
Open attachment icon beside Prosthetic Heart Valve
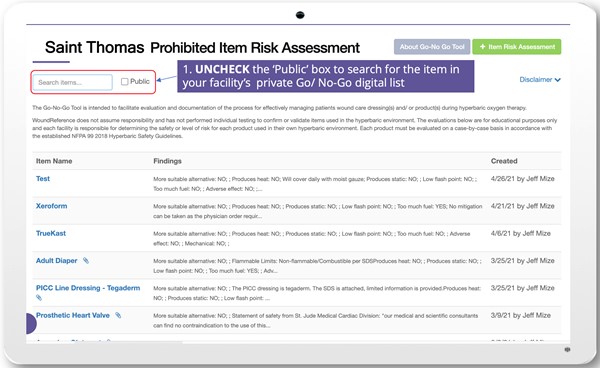pyautogui.click(x=118, y=315)
